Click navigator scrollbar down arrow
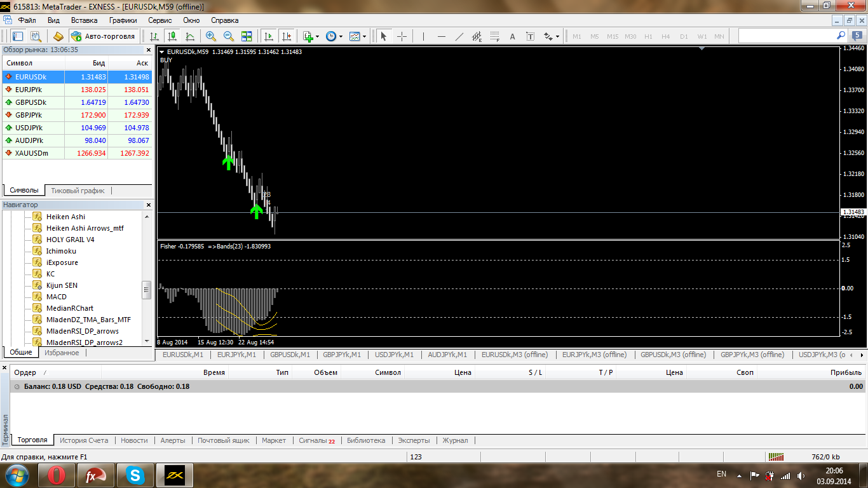This screenshot has height=488, width=868. [147, 341]
